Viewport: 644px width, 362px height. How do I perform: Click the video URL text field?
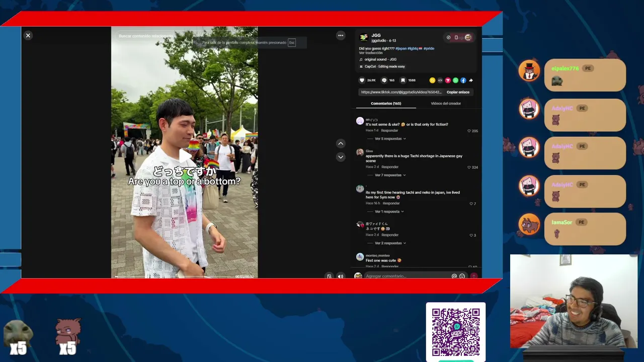(401, 92)
